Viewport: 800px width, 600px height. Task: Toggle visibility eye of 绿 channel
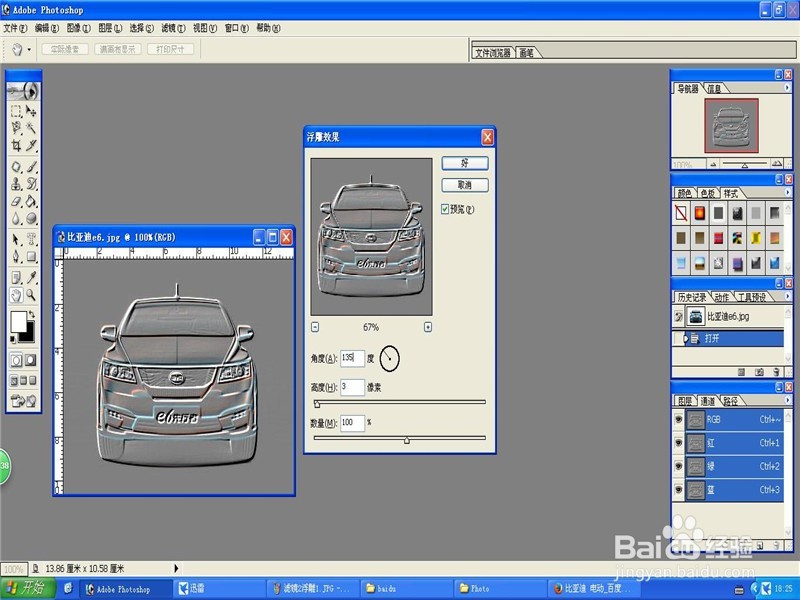click(x=679, y=466)
